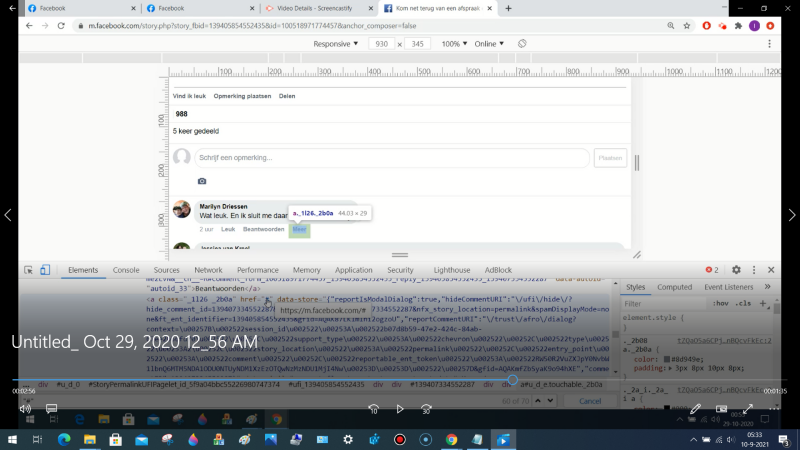Toggle the DevTools device toolbar
This screenshot has width=800, height=450.
pyautogui.click(x=45, y=270)
